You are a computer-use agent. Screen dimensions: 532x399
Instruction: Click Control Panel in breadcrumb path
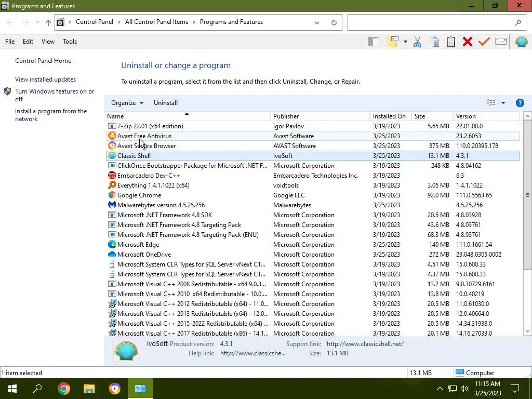point(95,22)
